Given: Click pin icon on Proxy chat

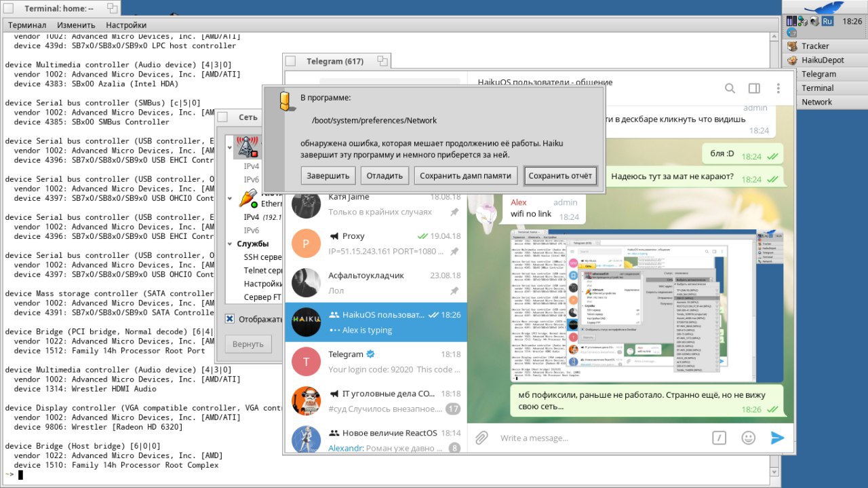Looking at the screenshot, I should click(454, 251).
